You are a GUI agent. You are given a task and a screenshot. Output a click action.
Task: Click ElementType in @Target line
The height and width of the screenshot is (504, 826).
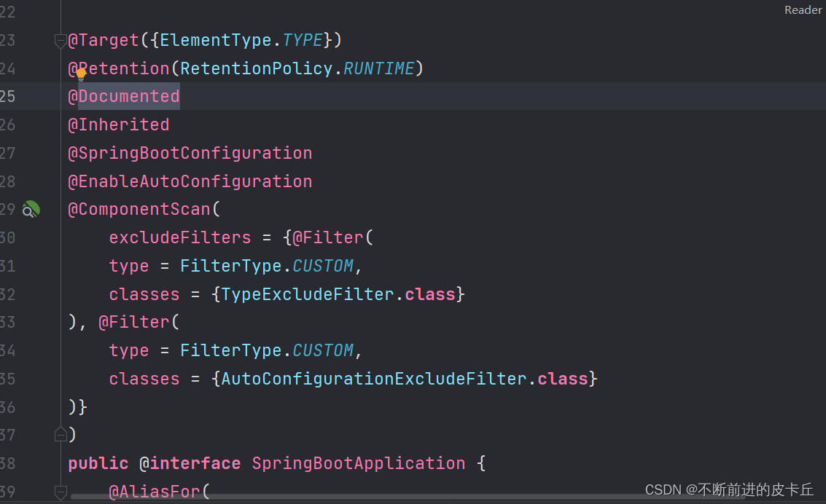click(216, 41)
